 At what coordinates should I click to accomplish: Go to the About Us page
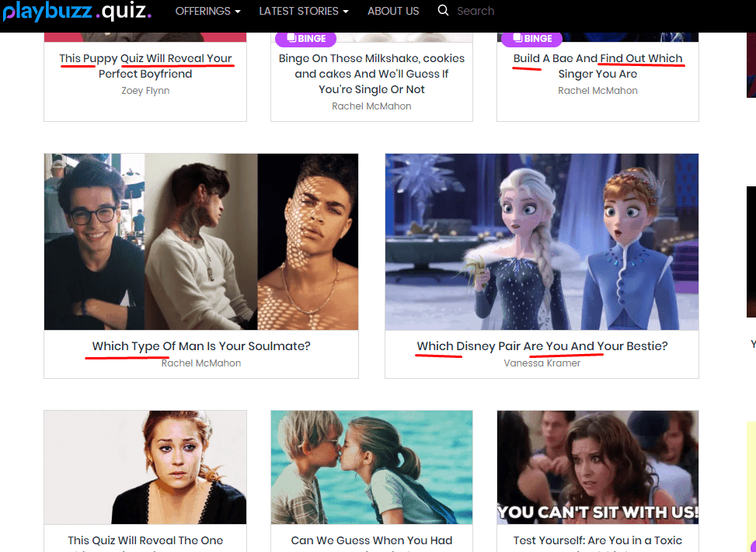tap(393, 11)
